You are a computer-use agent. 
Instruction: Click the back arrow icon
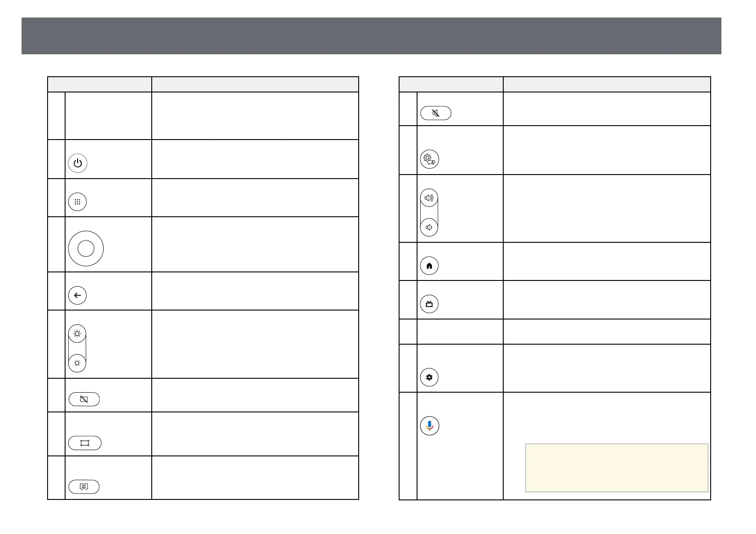pos(77,295)
